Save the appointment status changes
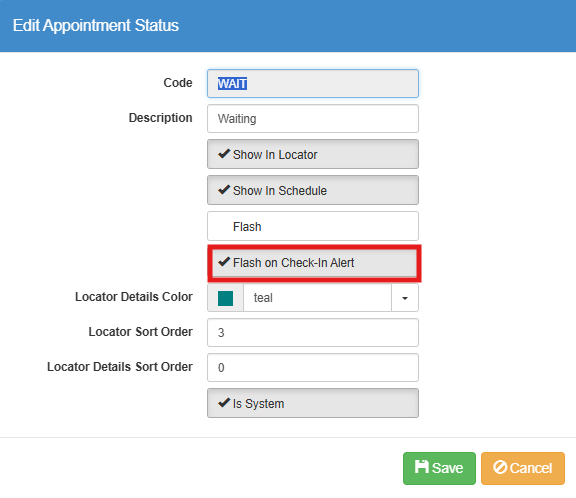The image size is (576, 498). tap(439, 468)
